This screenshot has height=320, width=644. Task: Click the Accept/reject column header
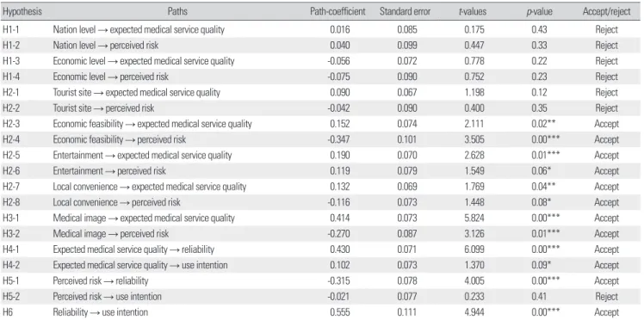606,11
